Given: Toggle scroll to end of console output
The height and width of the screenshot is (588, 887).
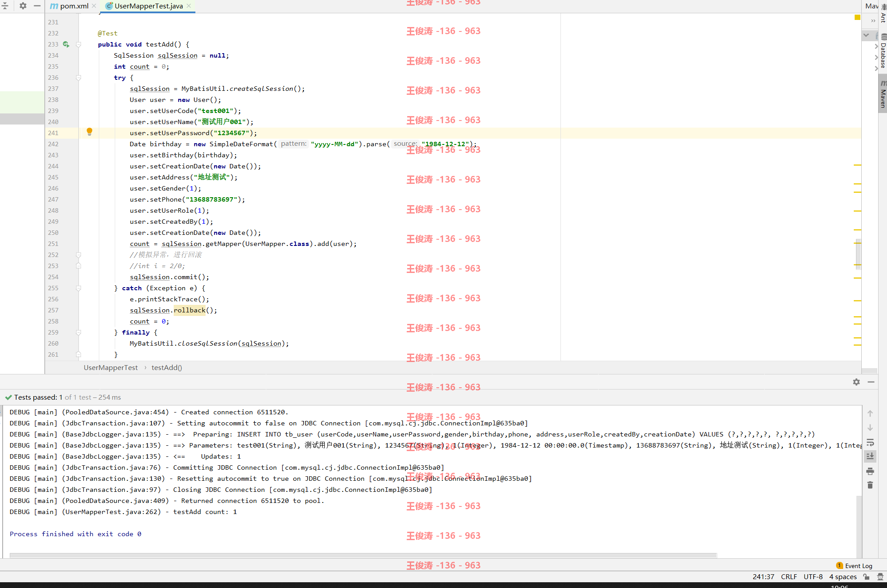Looking at the screenshot, I should point(870,456).
